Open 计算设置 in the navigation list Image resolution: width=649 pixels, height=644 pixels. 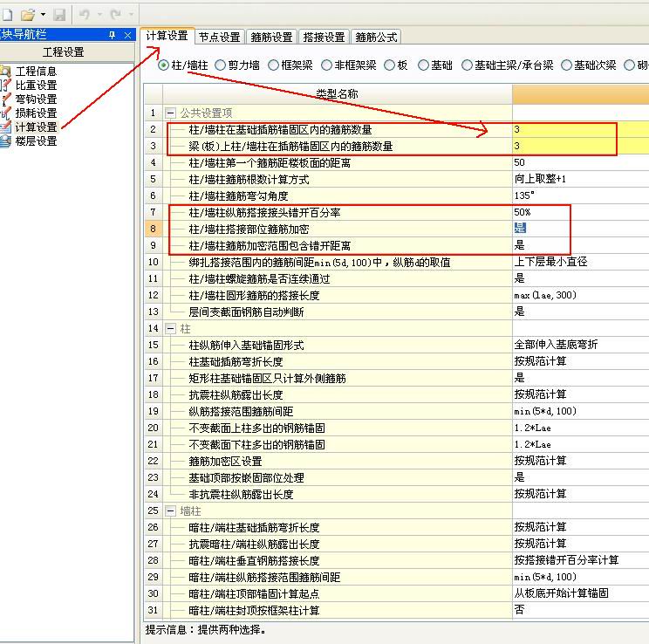[x=36, y=127]
